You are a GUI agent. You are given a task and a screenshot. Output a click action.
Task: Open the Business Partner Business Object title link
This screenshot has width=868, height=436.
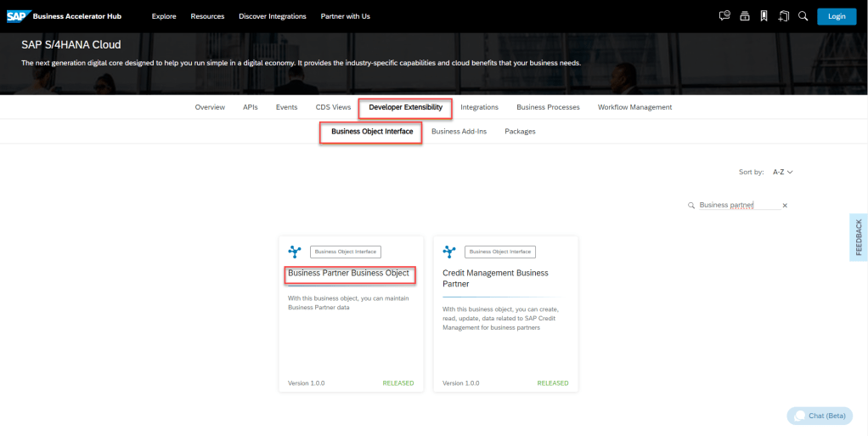point(348,274)
